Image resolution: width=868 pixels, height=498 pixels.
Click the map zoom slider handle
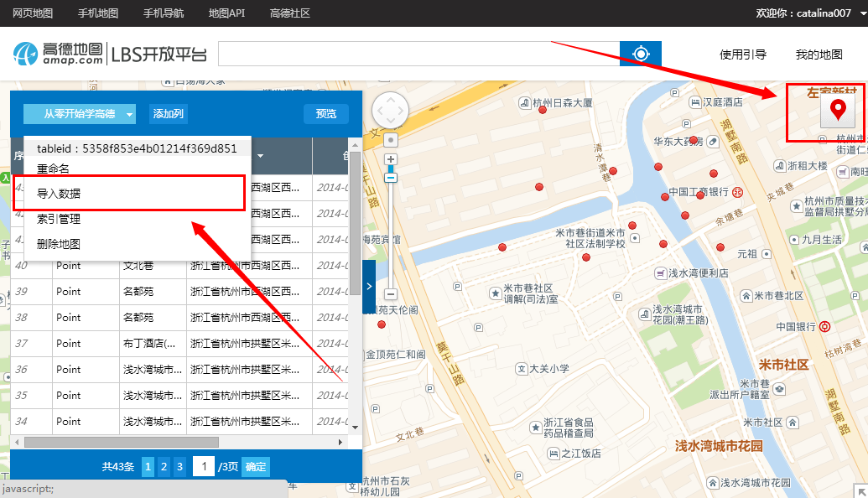pos(391,178)
